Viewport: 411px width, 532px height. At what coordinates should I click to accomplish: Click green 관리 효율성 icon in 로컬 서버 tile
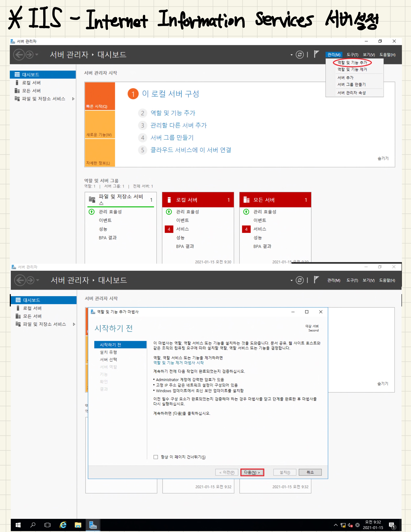[169, 212]
